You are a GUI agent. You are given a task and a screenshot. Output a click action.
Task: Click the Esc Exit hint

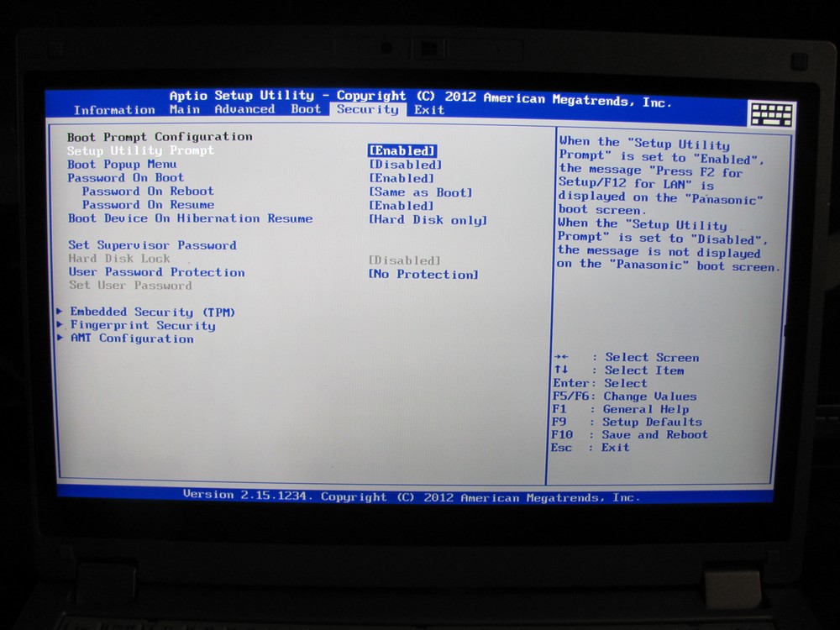[x=590, y=448]
